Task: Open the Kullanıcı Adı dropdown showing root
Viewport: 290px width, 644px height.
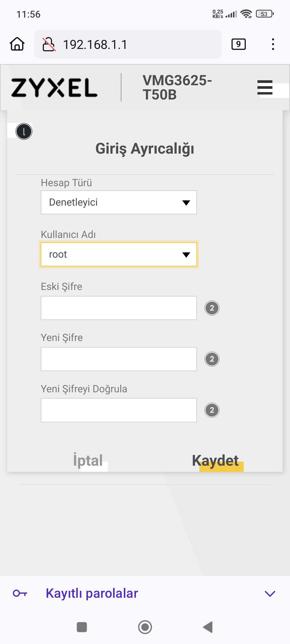Action: pos(119,254)
